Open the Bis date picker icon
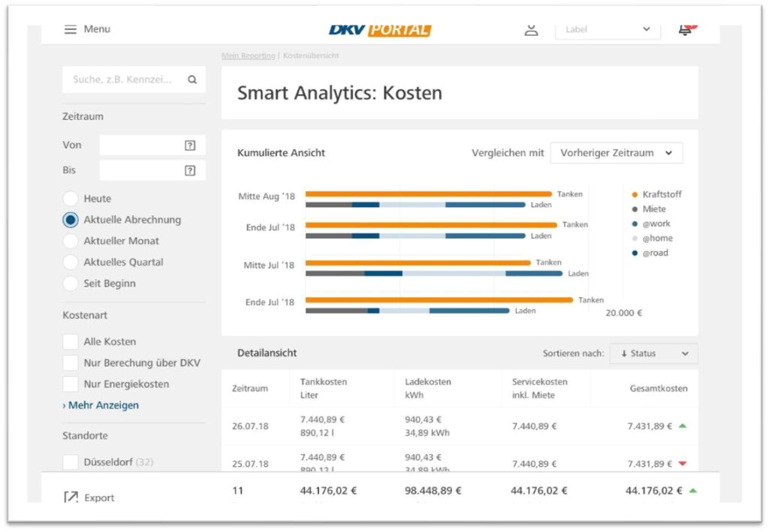The image size is (769, 532). pyautogui.click(x=190, y=171)
